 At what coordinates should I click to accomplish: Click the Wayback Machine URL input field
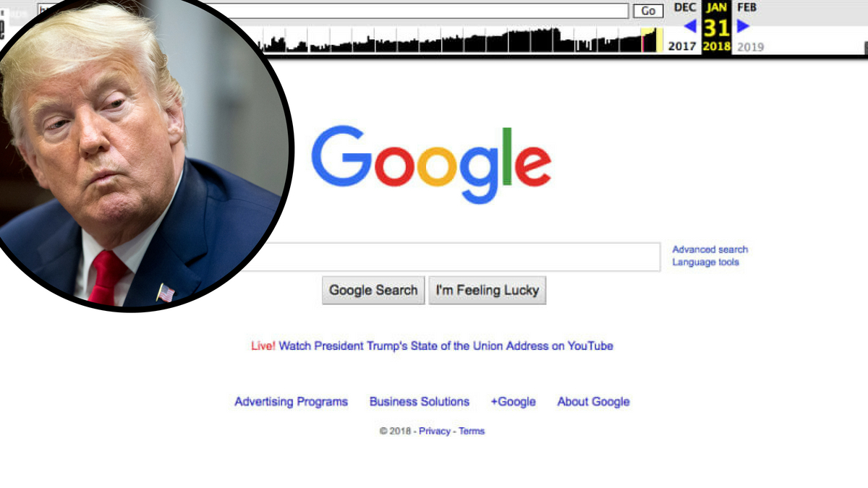point(333,11)
